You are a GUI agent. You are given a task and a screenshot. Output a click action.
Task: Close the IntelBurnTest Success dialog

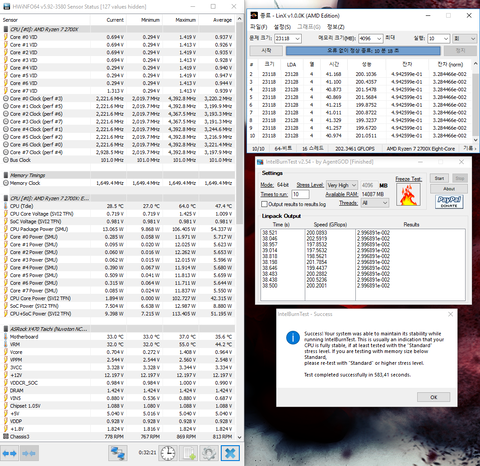click(x=450, y=314)
